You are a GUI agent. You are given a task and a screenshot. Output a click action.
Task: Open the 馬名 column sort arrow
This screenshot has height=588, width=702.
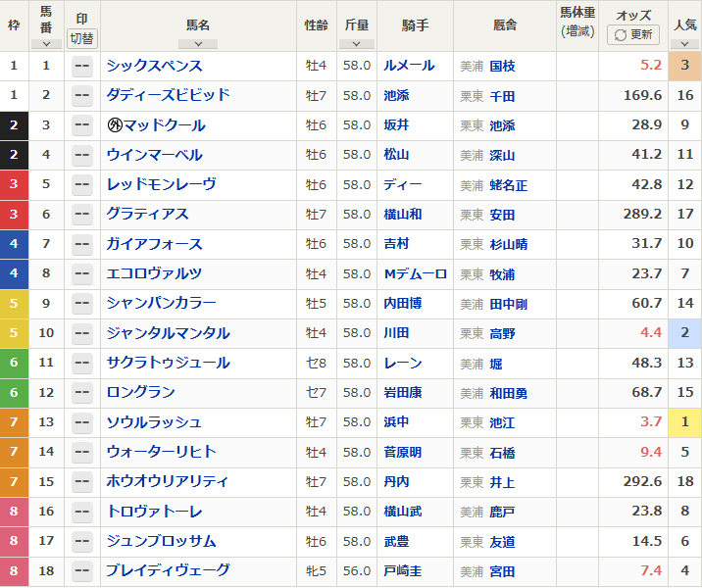pyautogui.click(x=198, y=43)
